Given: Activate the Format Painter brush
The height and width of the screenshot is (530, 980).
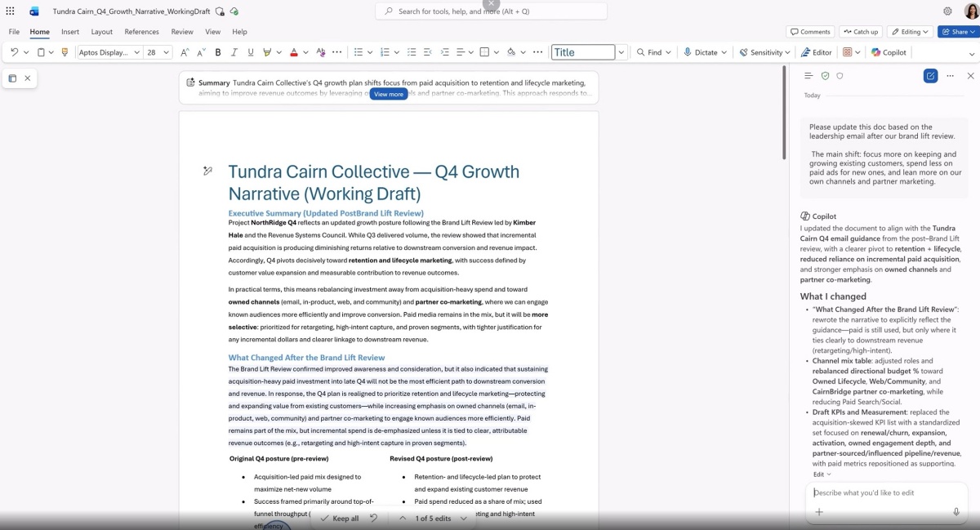Looking at the screenshot, I should pos(65,52).
